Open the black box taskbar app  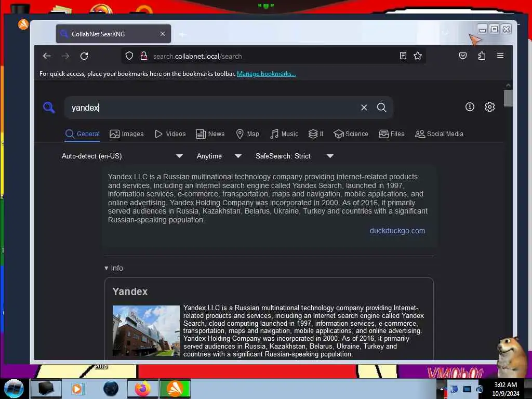pos(46,389)
